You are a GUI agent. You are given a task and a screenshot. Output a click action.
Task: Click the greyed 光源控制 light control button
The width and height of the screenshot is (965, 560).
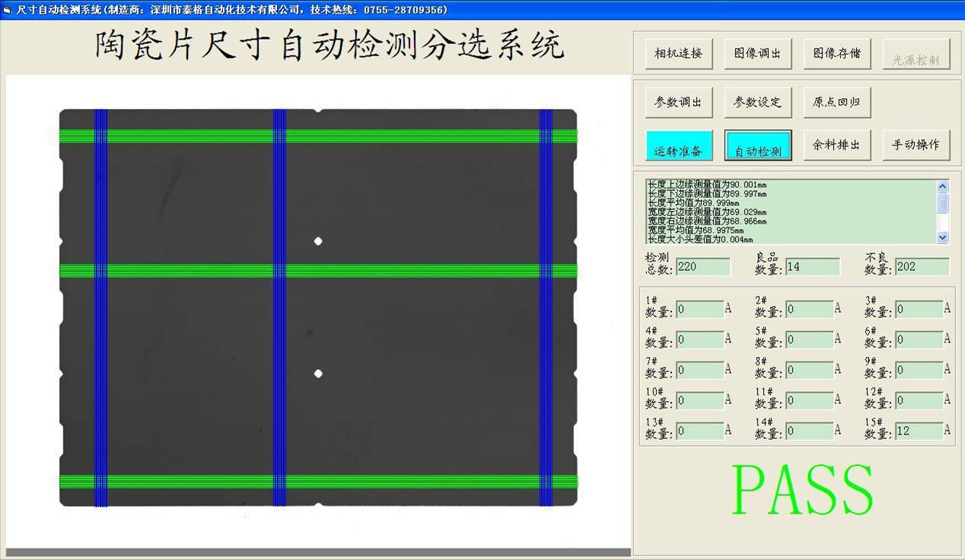[x=916, y=54]
